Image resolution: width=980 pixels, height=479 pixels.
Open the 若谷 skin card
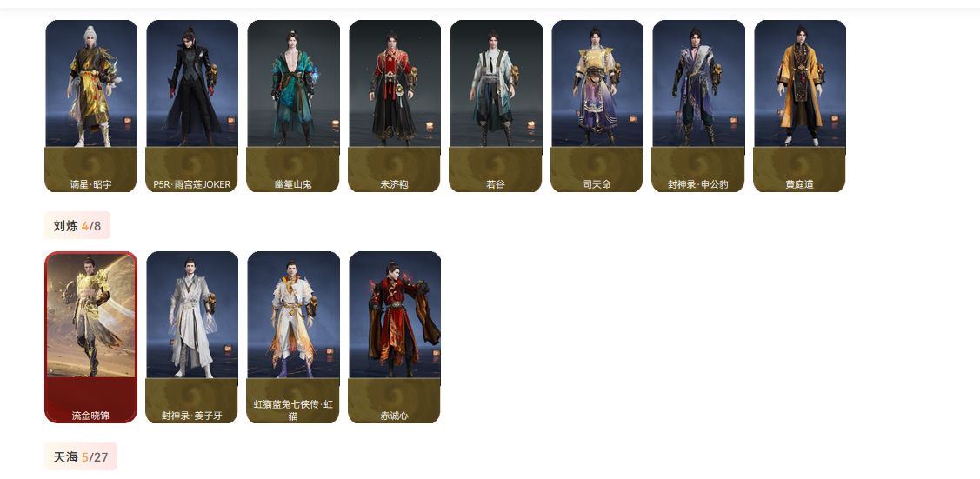coord(496,106)
